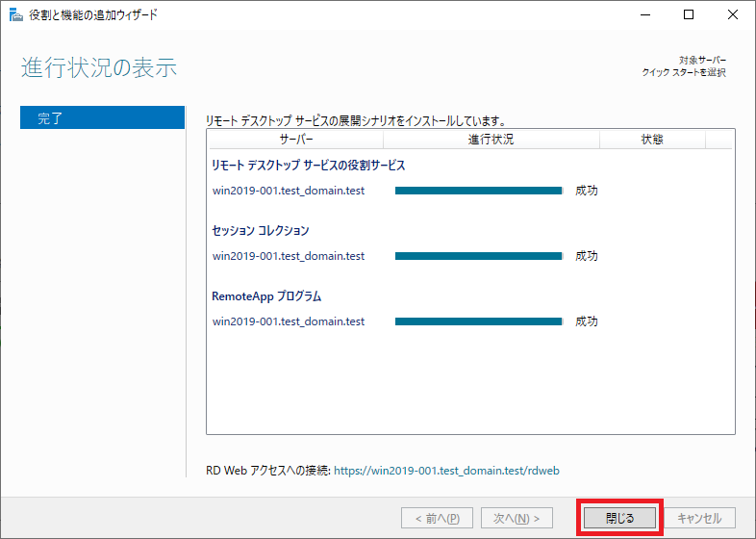Click 成功 status for RemoteApp プログラム row
The image size is (756, 539).
(x=587, y=321)
